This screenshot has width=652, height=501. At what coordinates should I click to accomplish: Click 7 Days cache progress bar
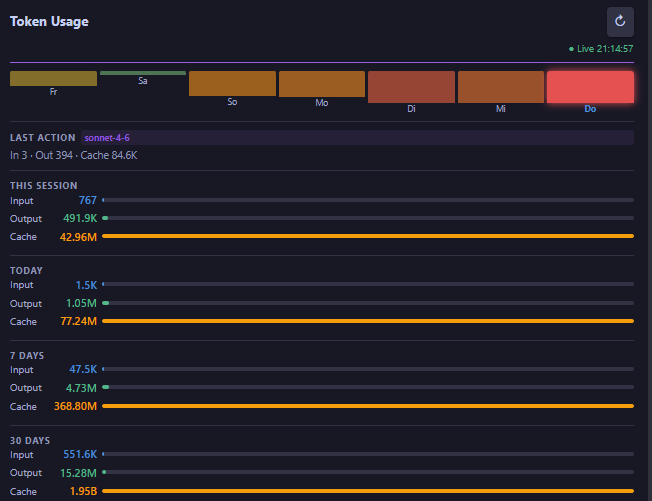pyautogui.click(x=368, y=406)
